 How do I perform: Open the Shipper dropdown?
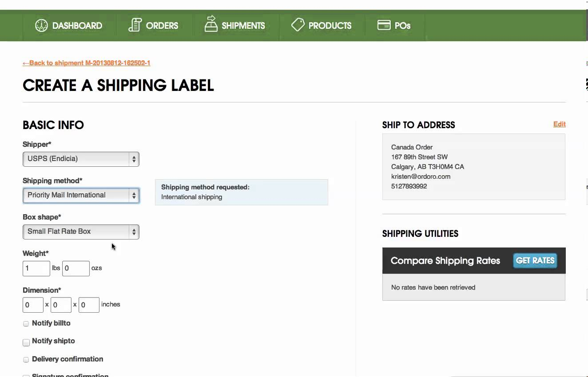(81, 159)
